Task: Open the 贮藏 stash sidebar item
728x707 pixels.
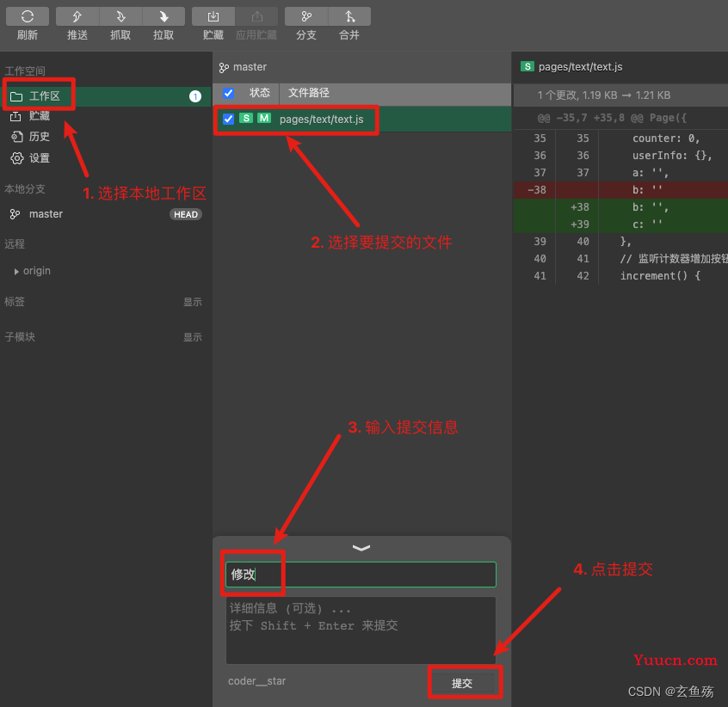Action: click(106, 116)
